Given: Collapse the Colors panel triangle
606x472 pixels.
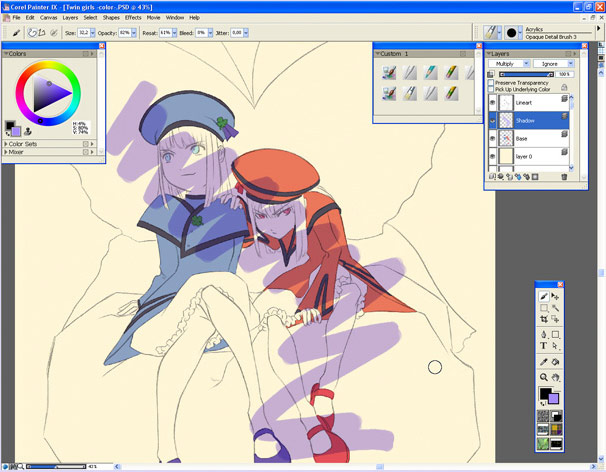Looking at the screenshot, I should coord(6,54).
